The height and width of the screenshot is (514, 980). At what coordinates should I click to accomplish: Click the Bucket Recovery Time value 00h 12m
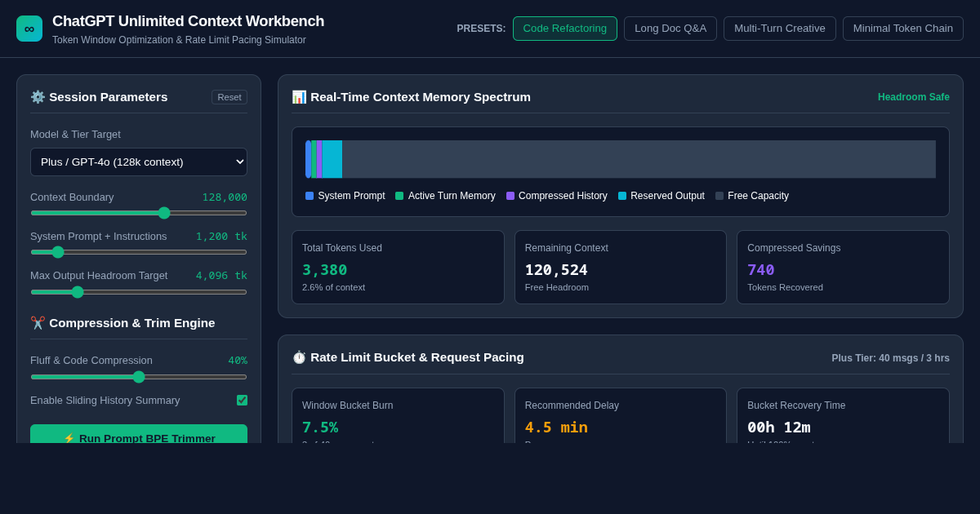pyautogui.click(x=779, y=428)
